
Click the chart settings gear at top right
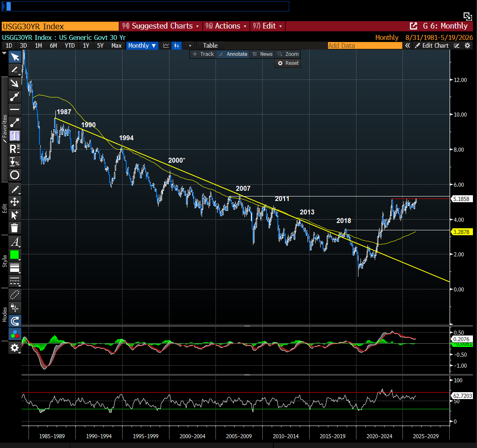(468, 46)
